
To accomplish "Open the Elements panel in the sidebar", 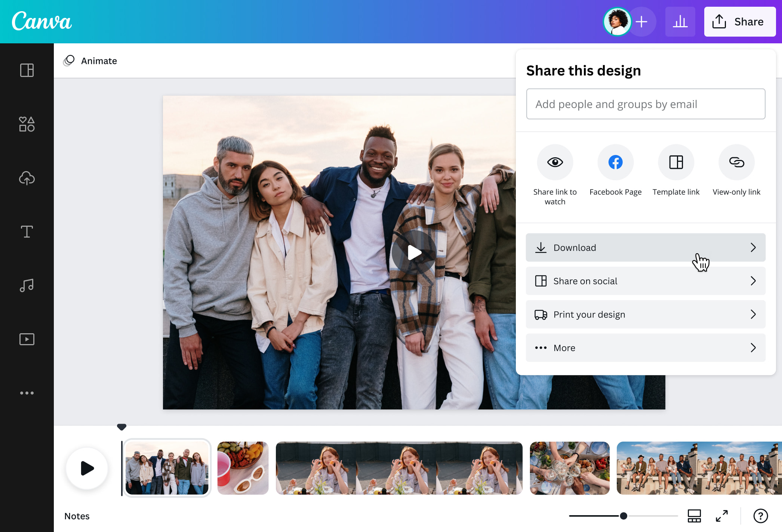I will coord(27,124).
